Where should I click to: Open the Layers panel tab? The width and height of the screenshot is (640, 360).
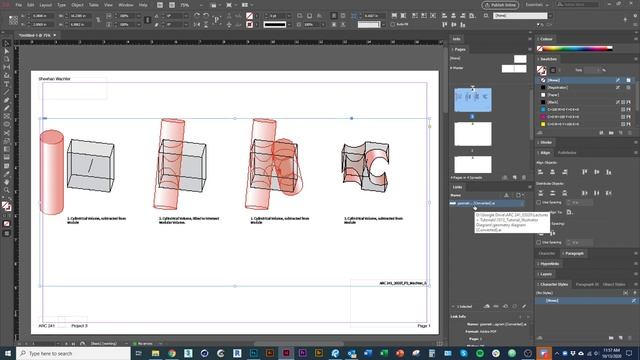pos(546,274)
